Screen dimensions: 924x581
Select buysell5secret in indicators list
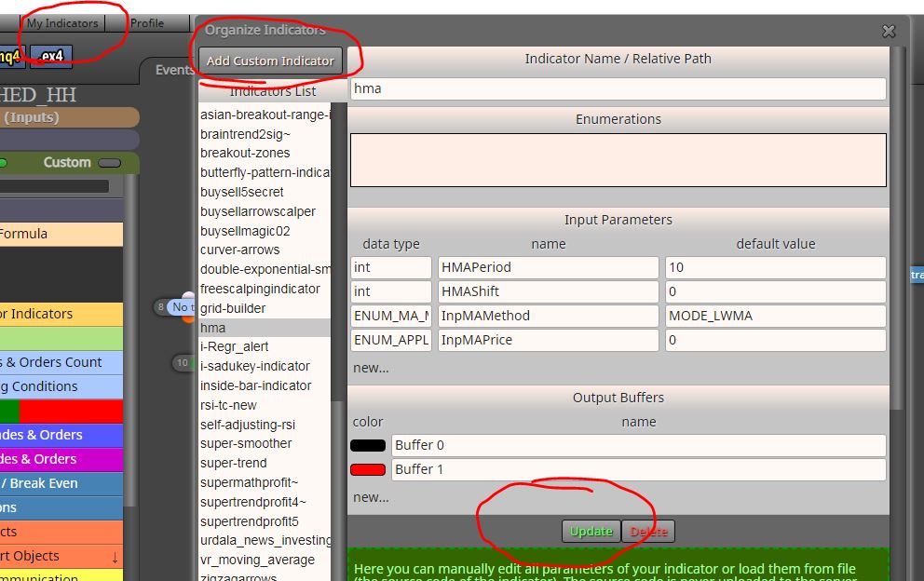point(265,192)
